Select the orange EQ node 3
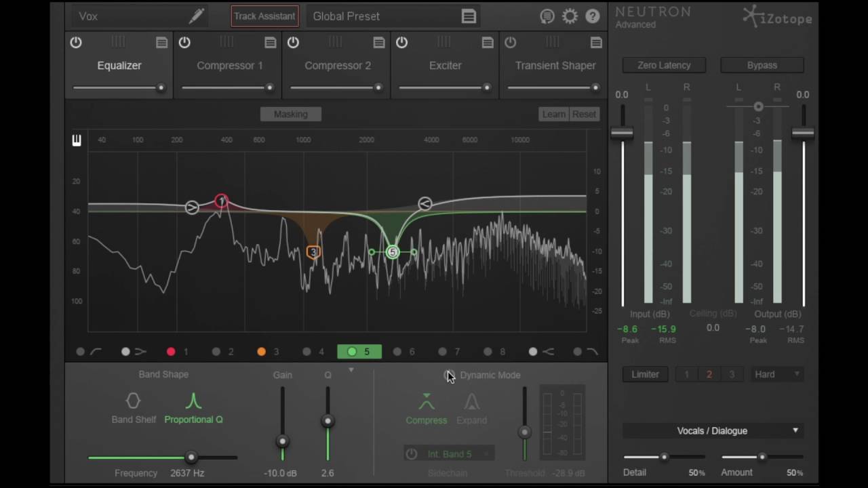868x488 pixels. (x=313, y=252)
